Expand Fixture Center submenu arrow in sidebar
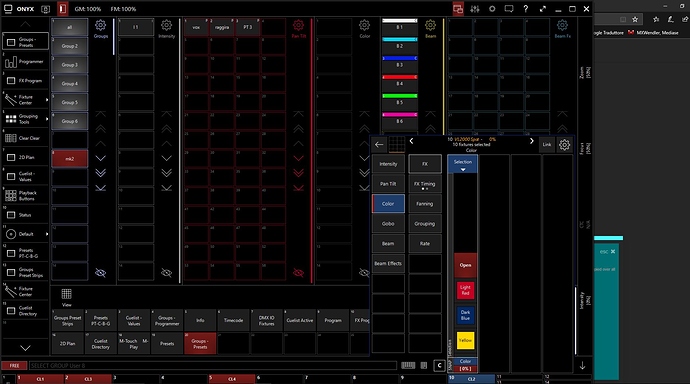 click(47, 100)
